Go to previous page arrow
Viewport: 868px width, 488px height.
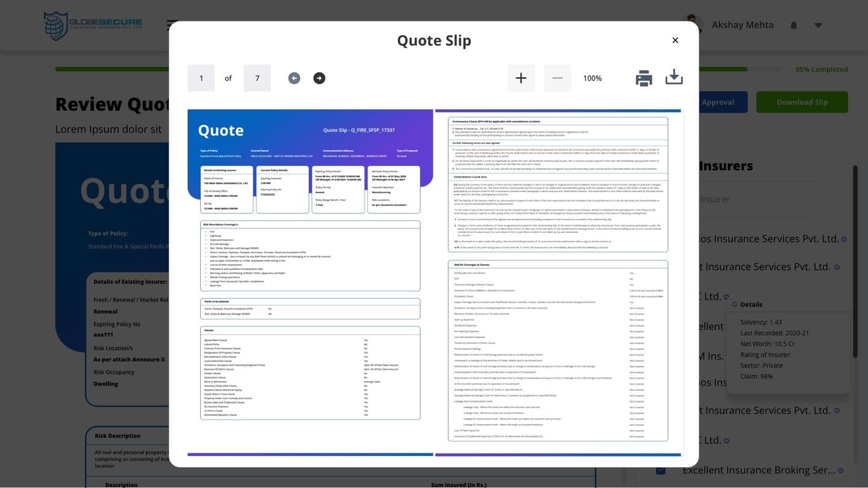coord(294,78)
